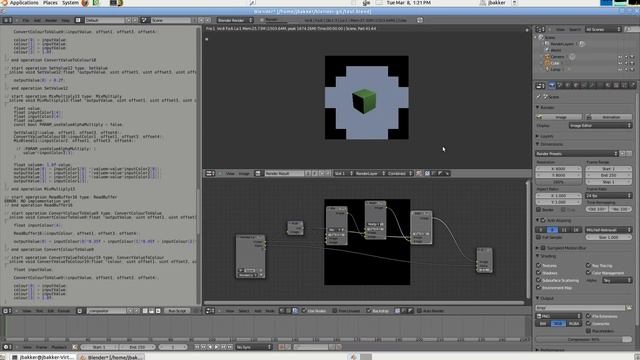Open the No Sync playback dropdown
Viewport: 640px width, 360px height.
[x=253, y=347]
